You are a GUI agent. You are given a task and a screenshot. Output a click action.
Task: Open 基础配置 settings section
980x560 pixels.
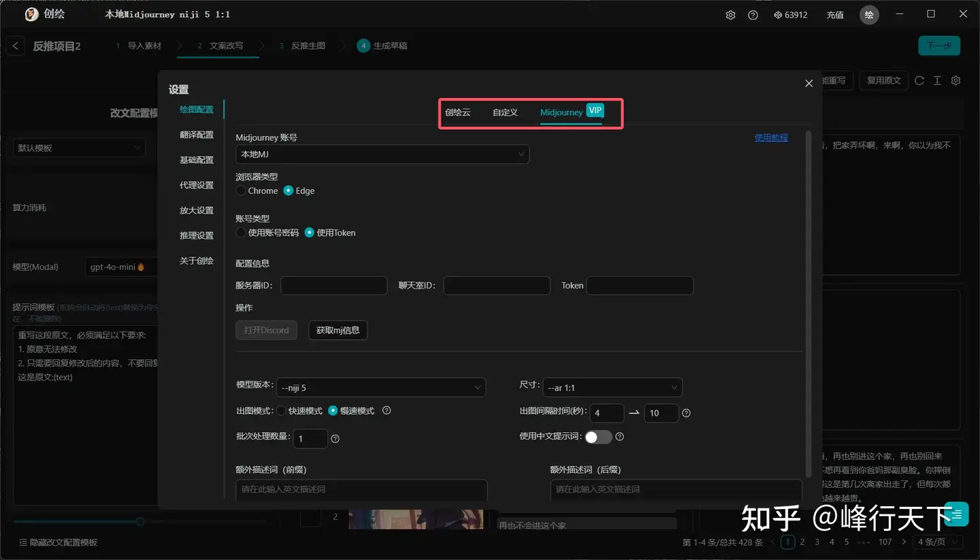197,160
